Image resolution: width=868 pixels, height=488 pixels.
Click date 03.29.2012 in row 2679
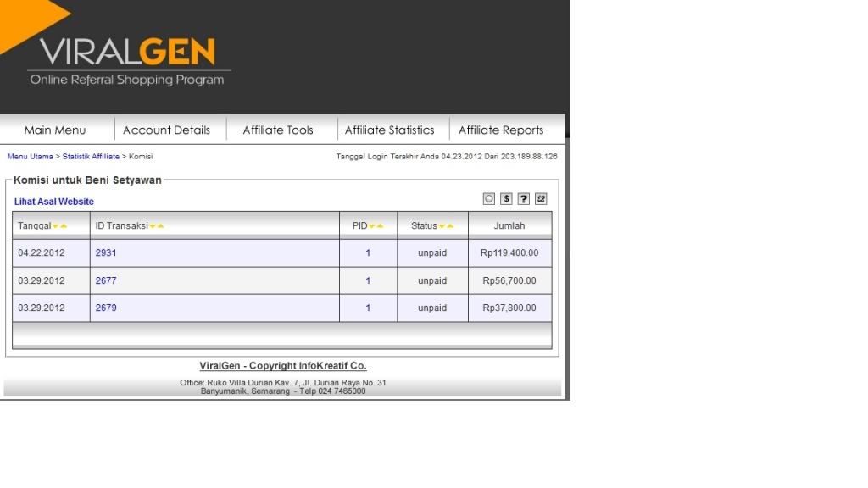tap(41, 308)
